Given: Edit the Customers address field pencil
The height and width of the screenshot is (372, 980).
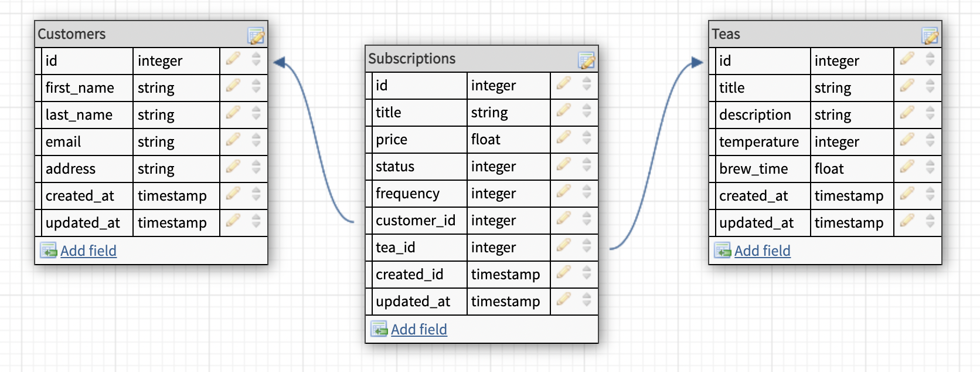Looking at the screenshot, I should 233,167.
